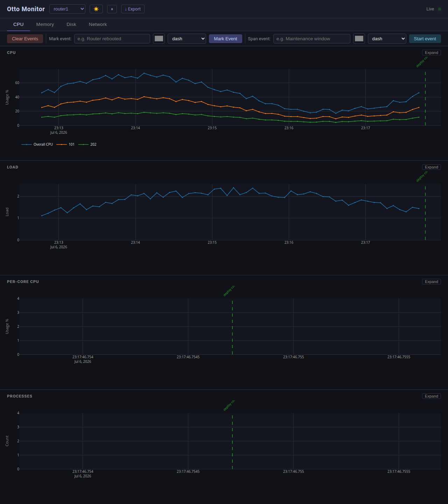448x504 pixels.
Task: Open the router1 host dropdown
Action: tap(67, 9)
